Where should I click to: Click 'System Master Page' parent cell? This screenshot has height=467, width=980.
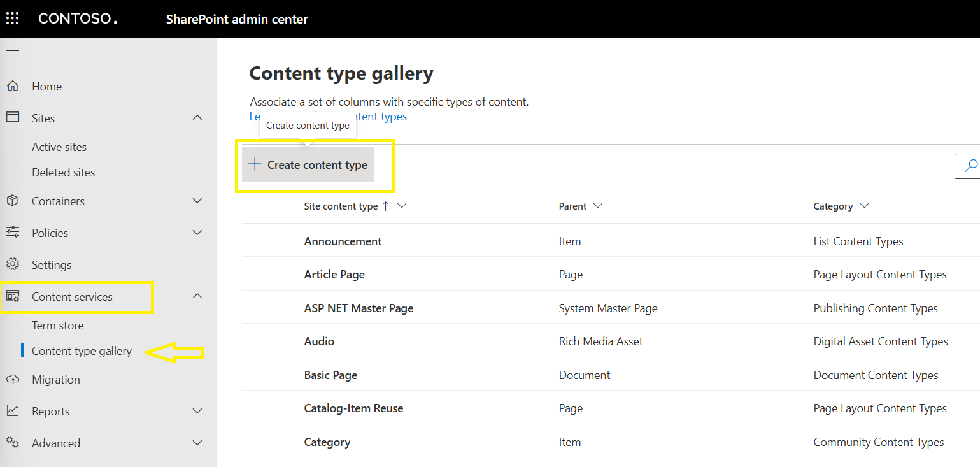pos(608,308)
